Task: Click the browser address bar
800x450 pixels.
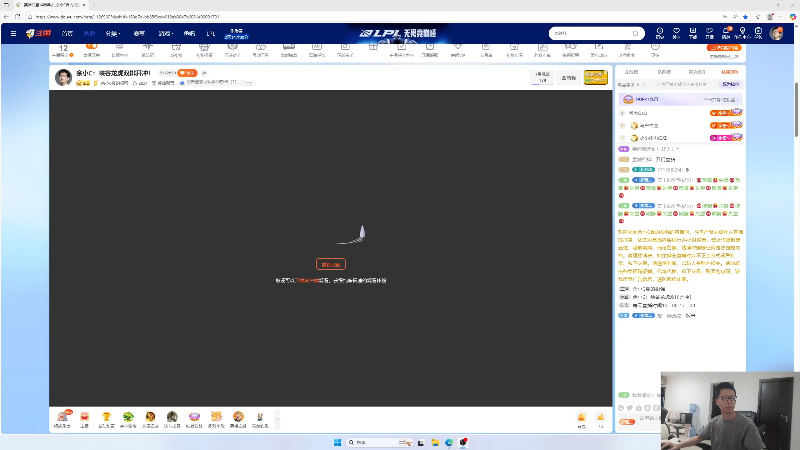Action: 375,16
